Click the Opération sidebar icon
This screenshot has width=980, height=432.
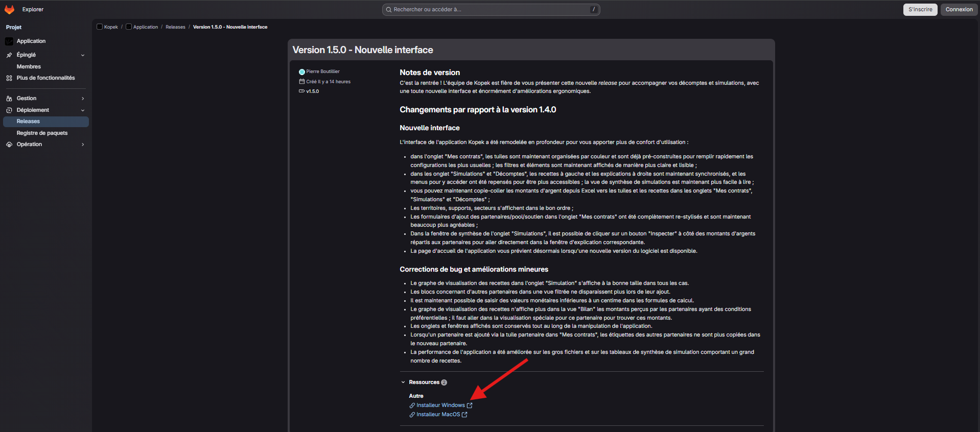coord(9,145)
